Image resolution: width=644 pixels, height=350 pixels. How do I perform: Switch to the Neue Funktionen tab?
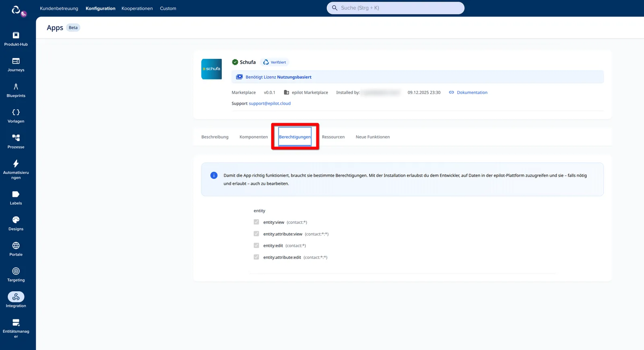[x=373, y=137]
